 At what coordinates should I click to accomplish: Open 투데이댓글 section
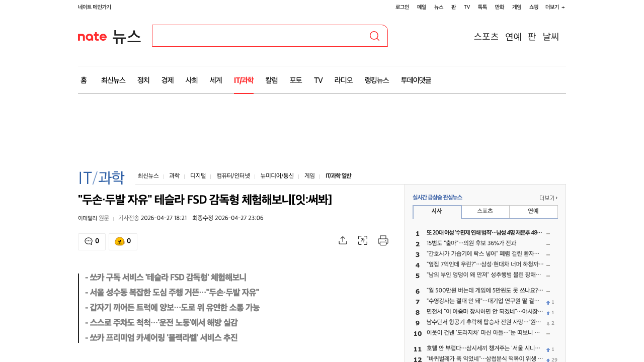pyautogui.click(x=416, y=80)
